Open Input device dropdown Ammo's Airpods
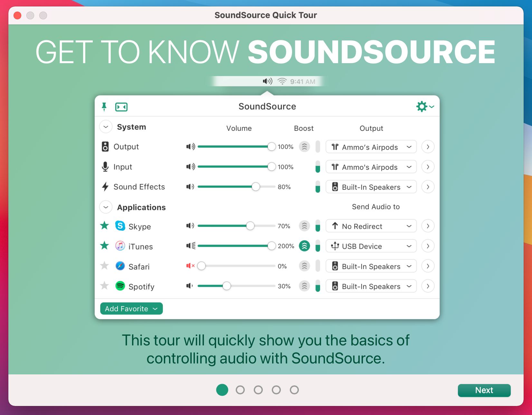532x415 pixels. pyautogui.click(x=371, y=167)
